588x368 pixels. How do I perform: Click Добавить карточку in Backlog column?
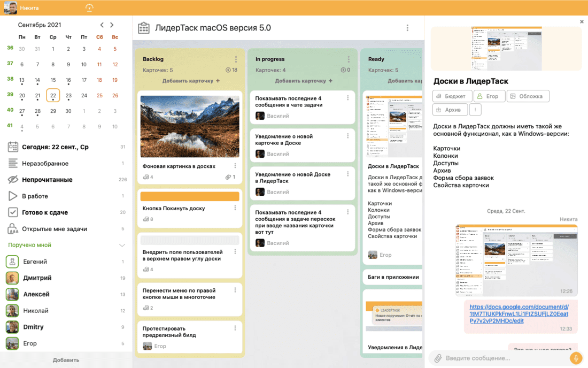[x=191, y=81]
